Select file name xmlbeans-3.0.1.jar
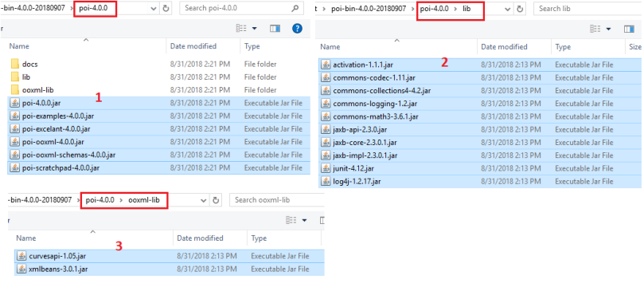This screenshot has height=295, width=644. (x=58, y=269)
